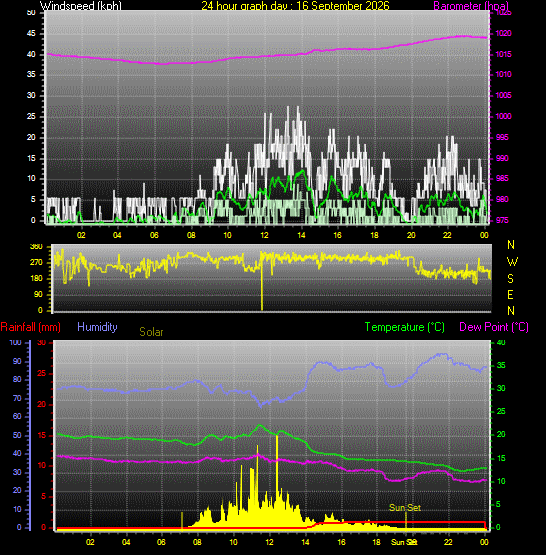This screenshot has height=555, width=546.
Task: Select the 995 value on barometer axis
Action: [502, 137]
